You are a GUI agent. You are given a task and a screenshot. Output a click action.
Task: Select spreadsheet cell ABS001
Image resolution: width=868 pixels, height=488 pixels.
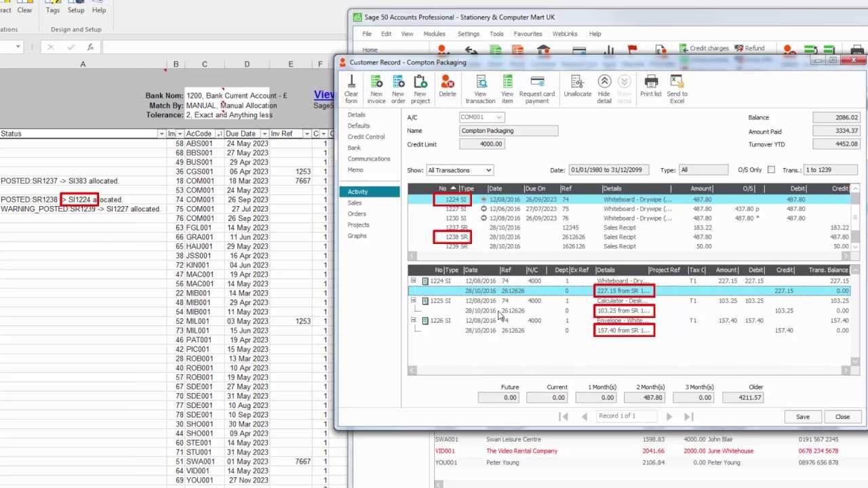pyautogui.click(x=204, y=144)
